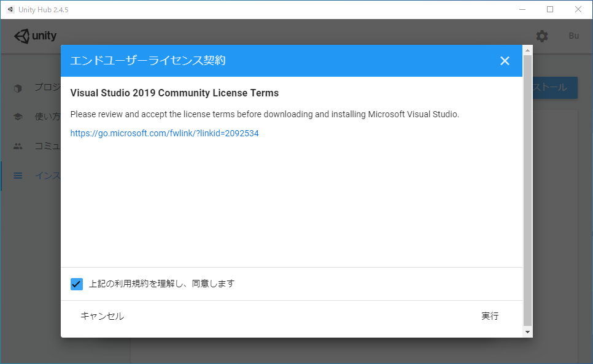Open settings with the gear icon
593x364 pixels.
click(x=542, y=36)
